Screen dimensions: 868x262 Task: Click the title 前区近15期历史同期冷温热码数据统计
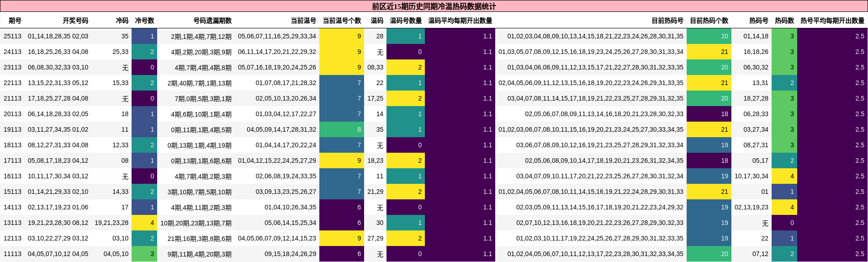pos(434,6)
